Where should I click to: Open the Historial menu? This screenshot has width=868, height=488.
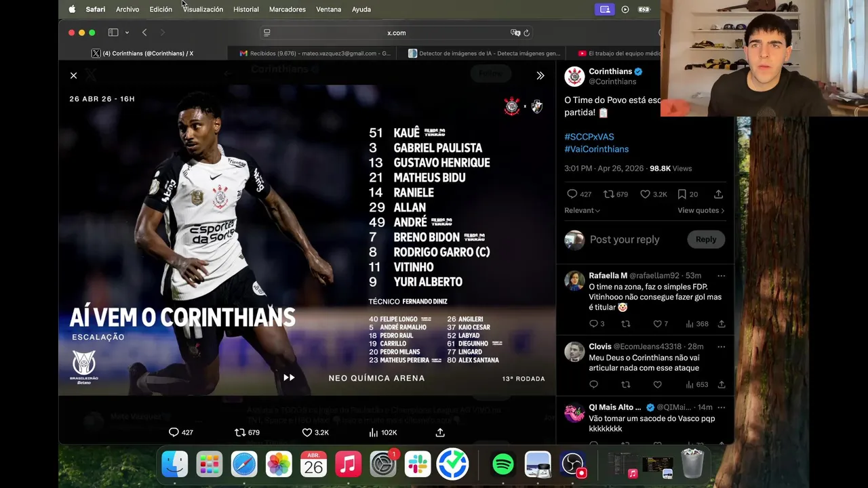(246, 9)
